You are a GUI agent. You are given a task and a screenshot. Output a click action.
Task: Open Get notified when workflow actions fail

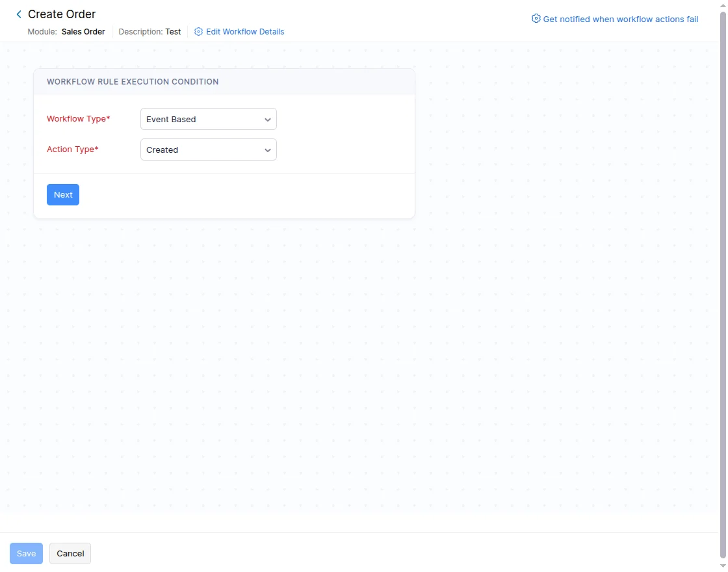620,19
